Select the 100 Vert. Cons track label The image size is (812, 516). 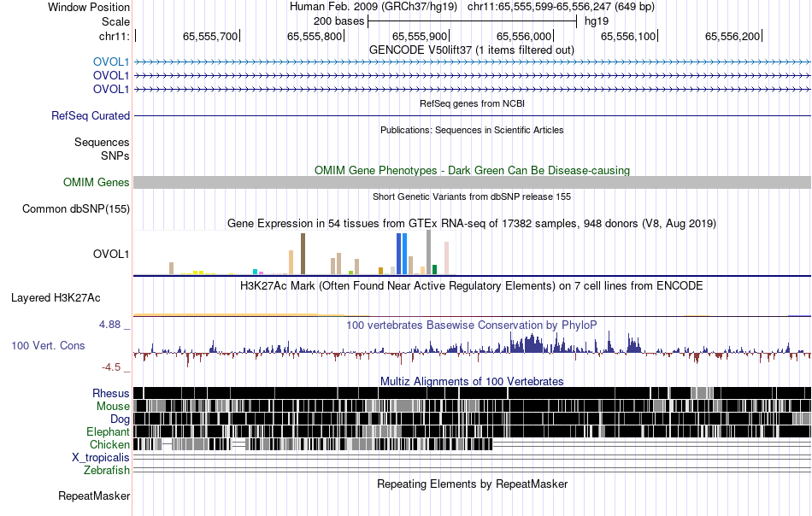pos(48,346)
